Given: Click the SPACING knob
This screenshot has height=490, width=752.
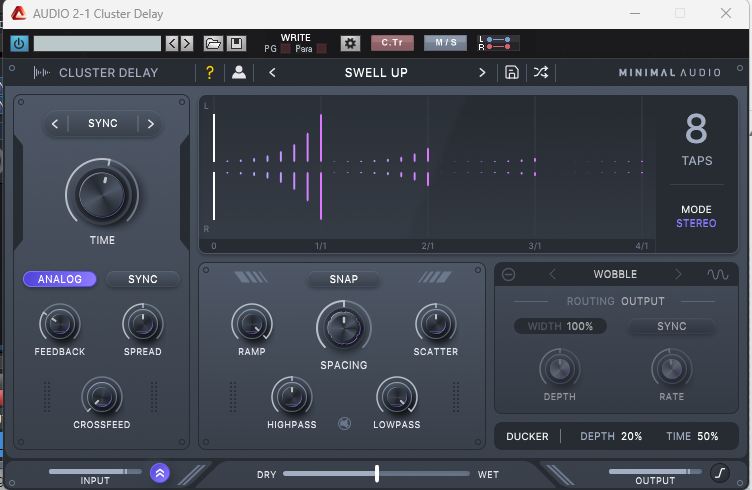Looking at the screenshot, I should point(344,328).
